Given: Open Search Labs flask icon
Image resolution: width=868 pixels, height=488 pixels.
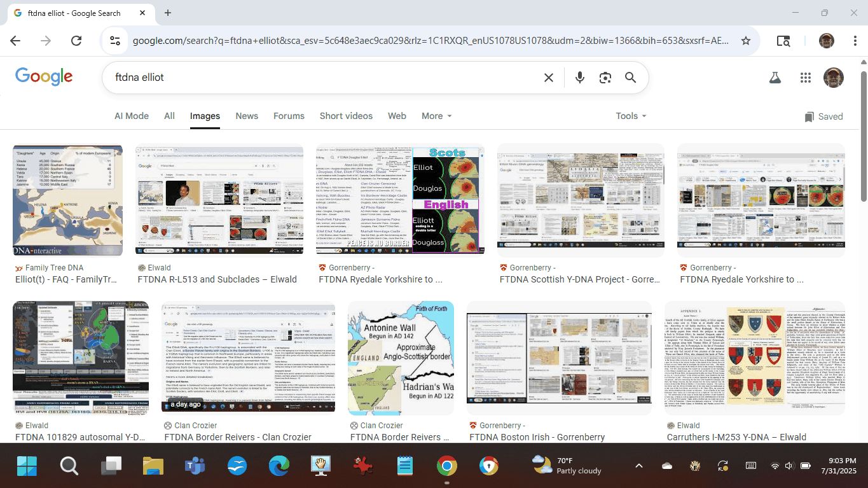Looking at the screenshot, I should click(775, 78).
